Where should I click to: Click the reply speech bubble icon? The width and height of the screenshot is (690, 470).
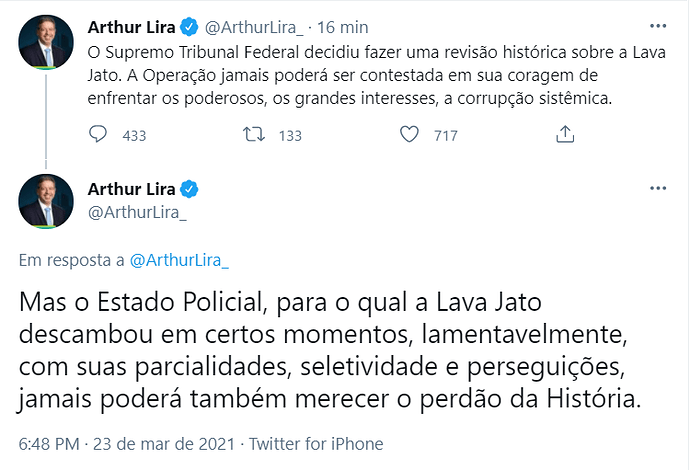[98, 134]
